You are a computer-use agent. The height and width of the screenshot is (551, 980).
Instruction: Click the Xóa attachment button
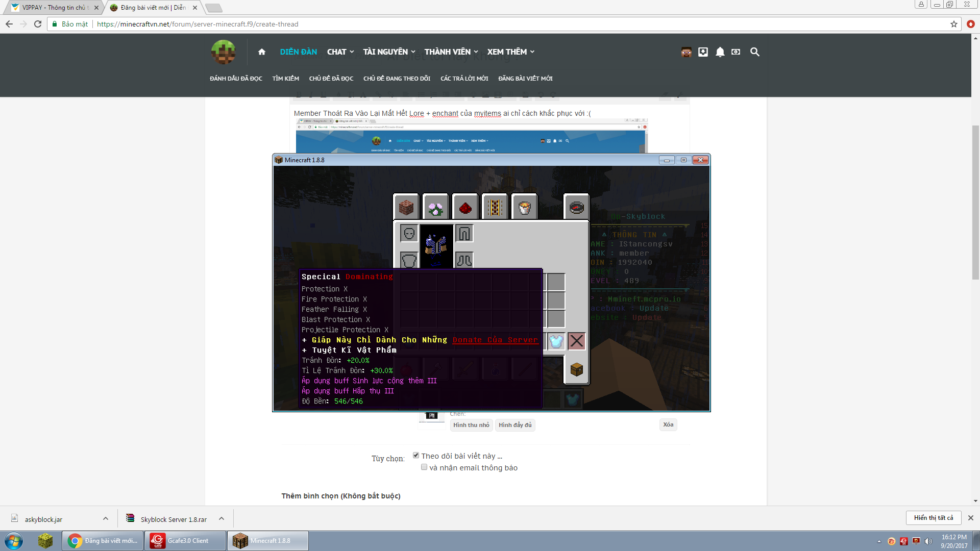tap(668, 424)
